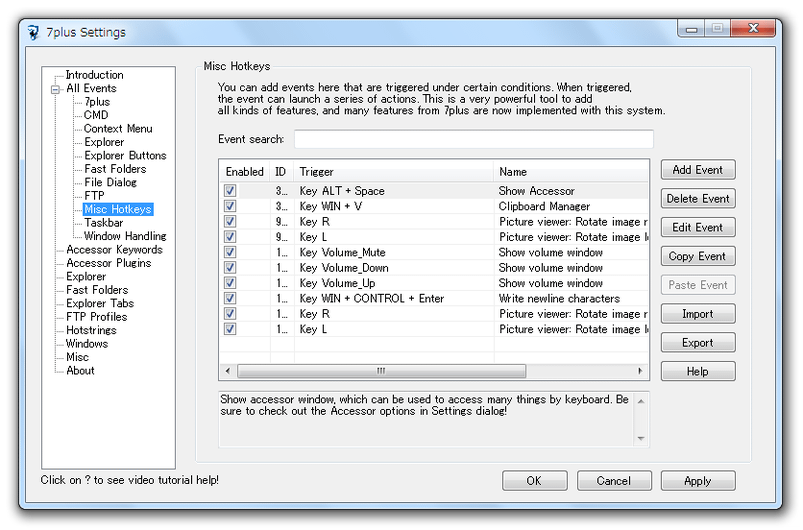This screenshot has width=803, height=530.
Task: Click the event list scroll right arrow
Action: click(x=640, y=371)
